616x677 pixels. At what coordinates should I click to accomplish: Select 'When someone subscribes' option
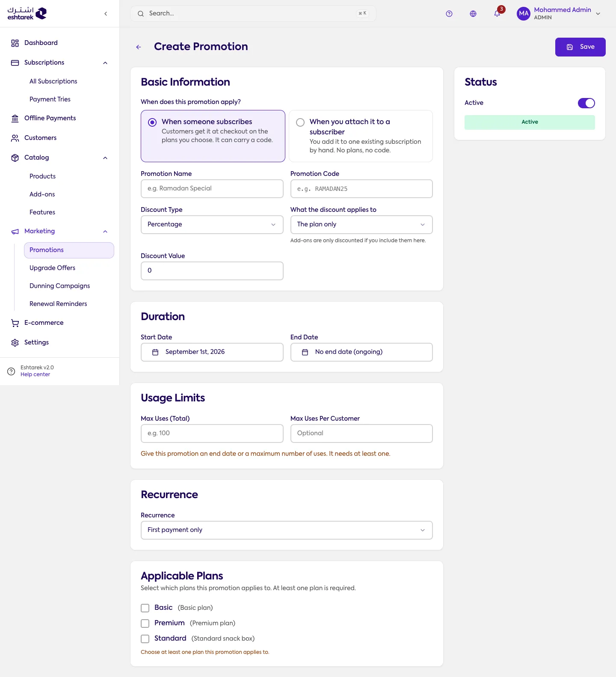pos(213,136)
